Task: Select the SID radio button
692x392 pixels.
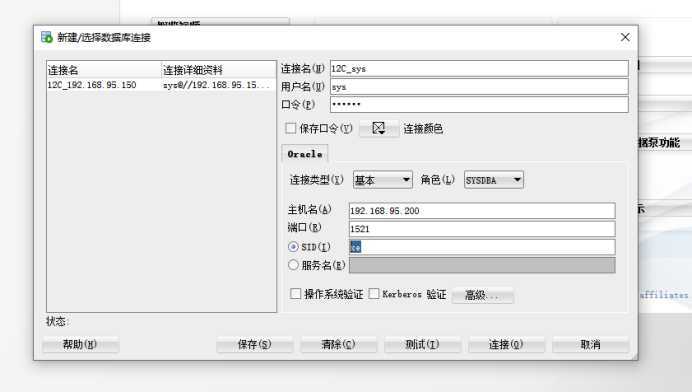Action: [x=293, y=247]
